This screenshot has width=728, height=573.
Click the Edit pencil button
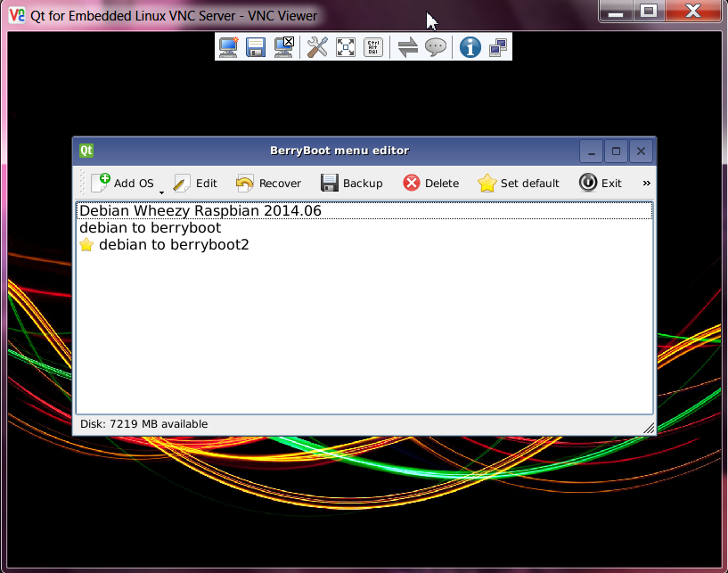(x=195, y=184)
